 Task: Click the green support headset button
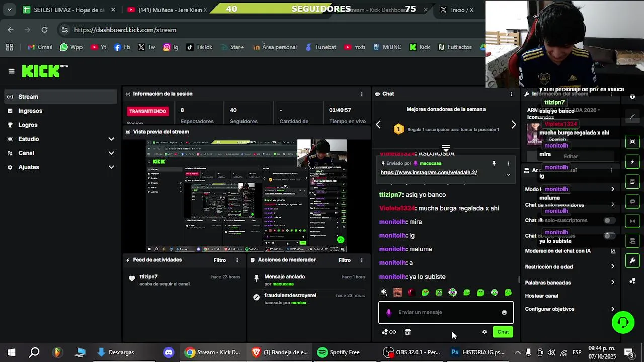pyautogui.click(x=623, y=322)
